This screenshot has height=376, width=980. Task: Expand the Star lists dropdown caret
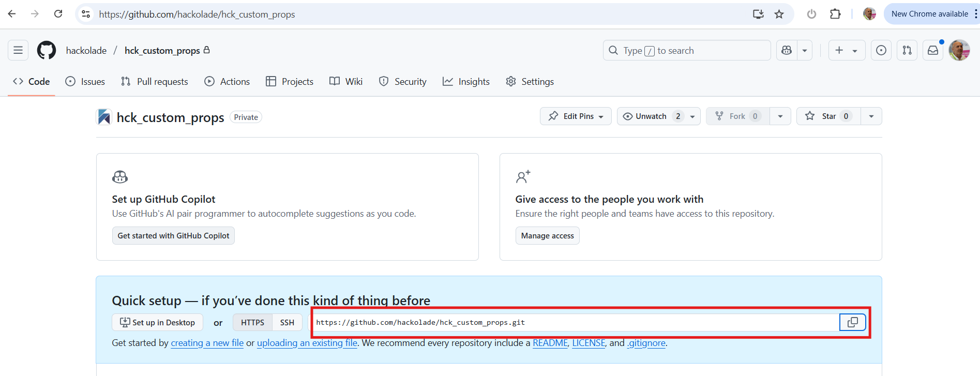(x=871, y=116)
